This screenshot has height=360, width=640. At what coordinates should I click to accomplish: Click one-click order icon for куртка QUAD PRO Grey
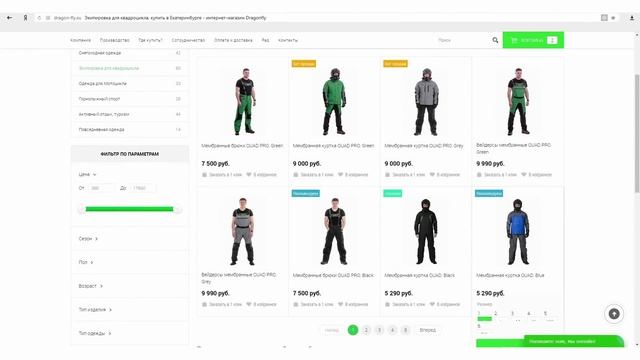pos(387,175)
